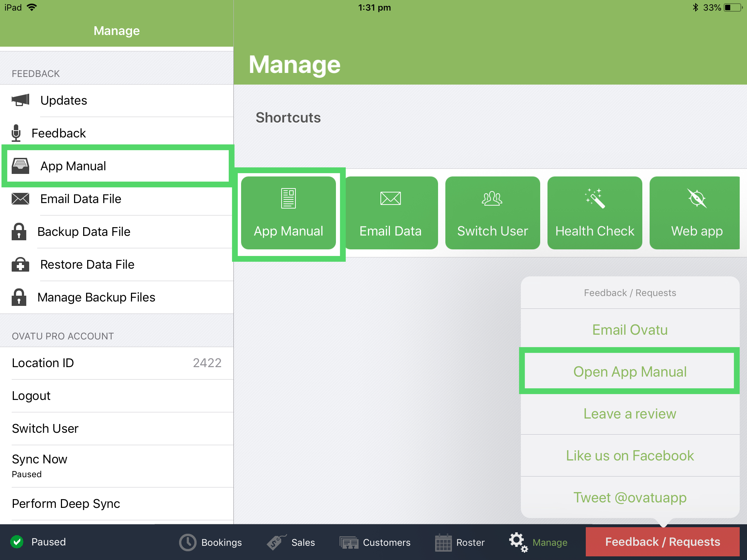Screen dimensions: 747x560
Task: Choose Tweet @ovatuapp from the popup
Action: click(x=630, y=497)
